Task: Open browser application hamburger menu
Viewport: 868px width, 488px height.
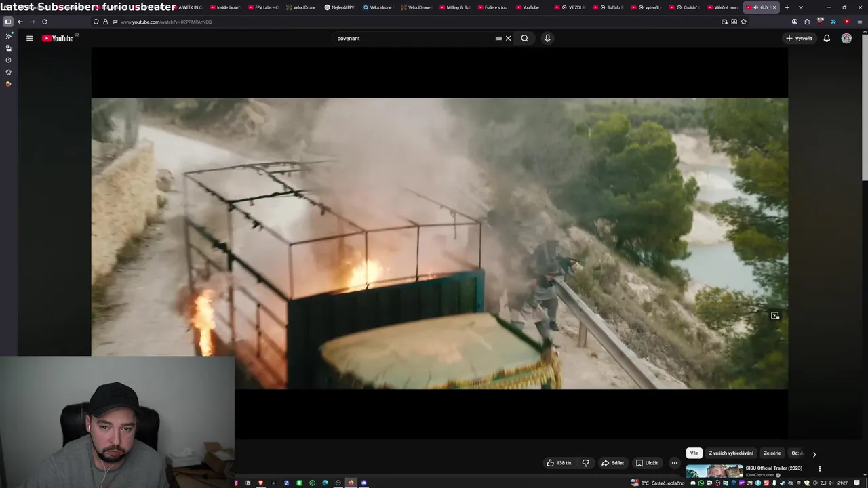Action: coord(860,22)
